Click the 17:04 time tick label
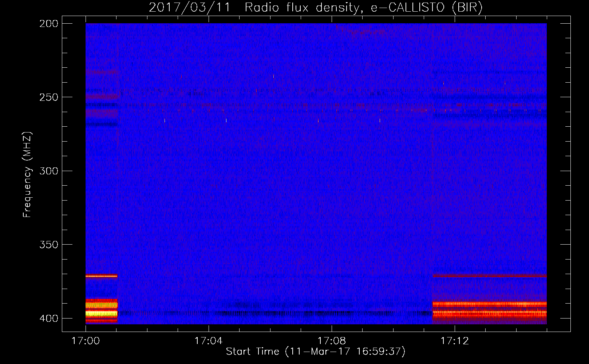The width and height of the screenshot is (589, 364). point(209,341)
